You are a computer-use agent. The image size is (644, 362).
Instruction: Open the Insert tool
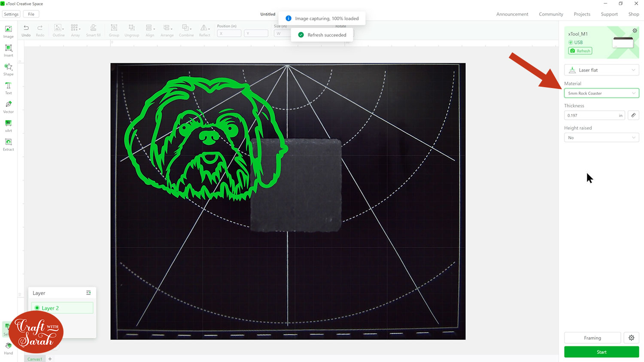click(x=8, y=51)
